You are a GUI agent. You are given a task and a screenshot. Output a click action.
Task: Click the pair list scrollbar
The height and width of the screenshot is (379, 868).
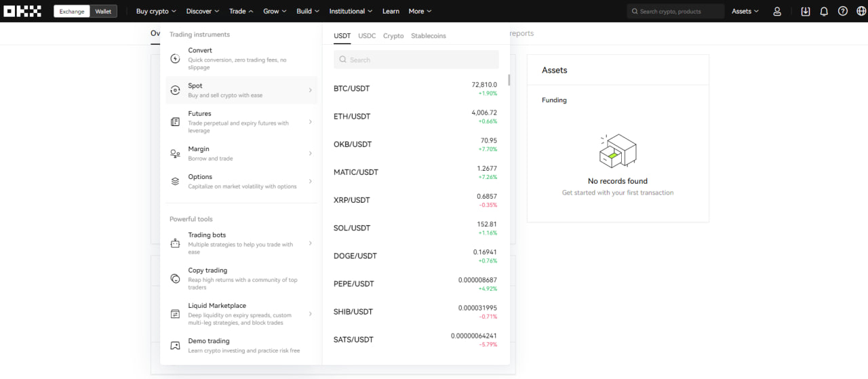(509, 80)
